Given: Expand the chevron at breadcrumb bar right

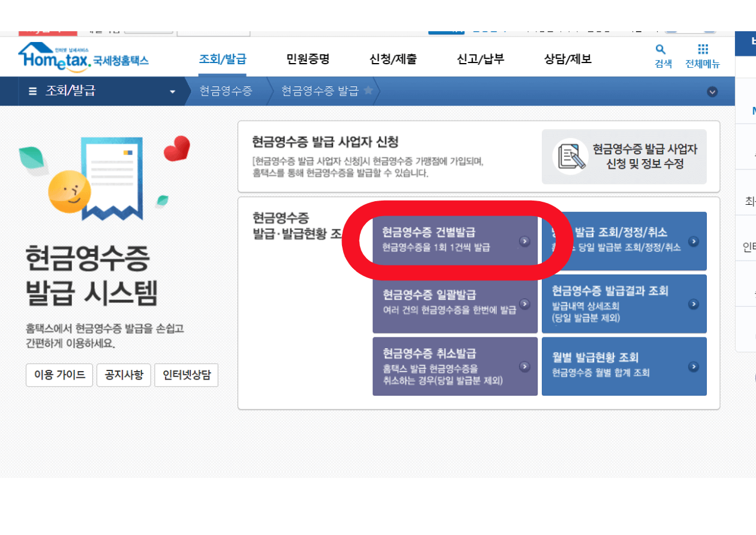Looking at the screenshot, I should point(713,91).
